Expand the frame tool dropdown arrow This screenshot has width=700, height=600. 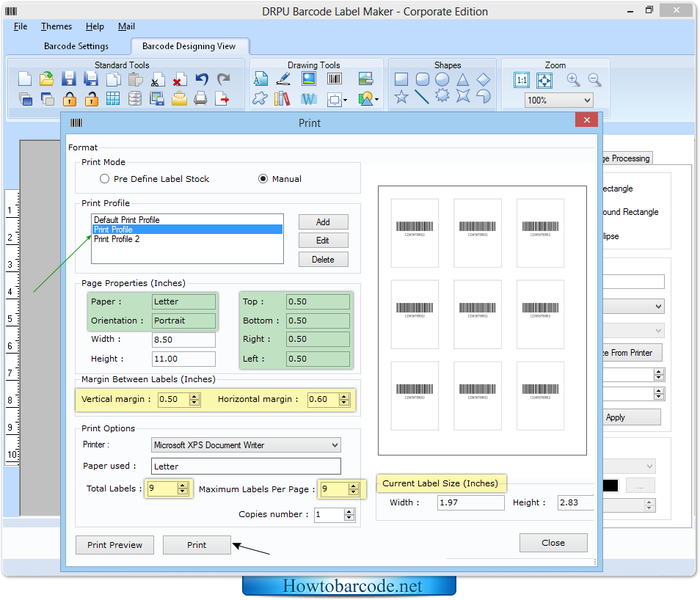(345, 100)
